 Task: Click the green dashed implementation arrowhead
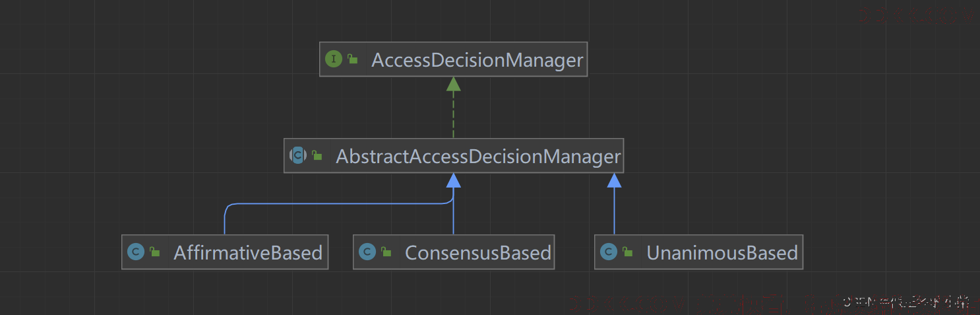coord(453,84)
